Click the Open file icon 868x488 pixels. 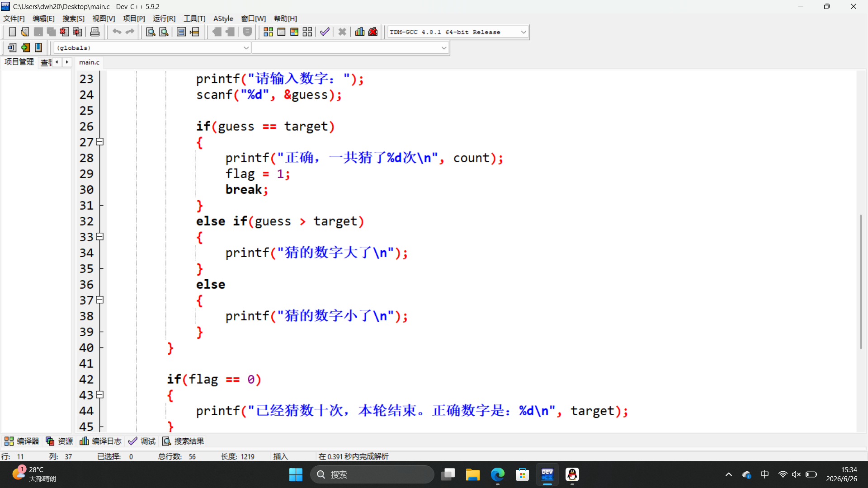click(x=25, y=32)
